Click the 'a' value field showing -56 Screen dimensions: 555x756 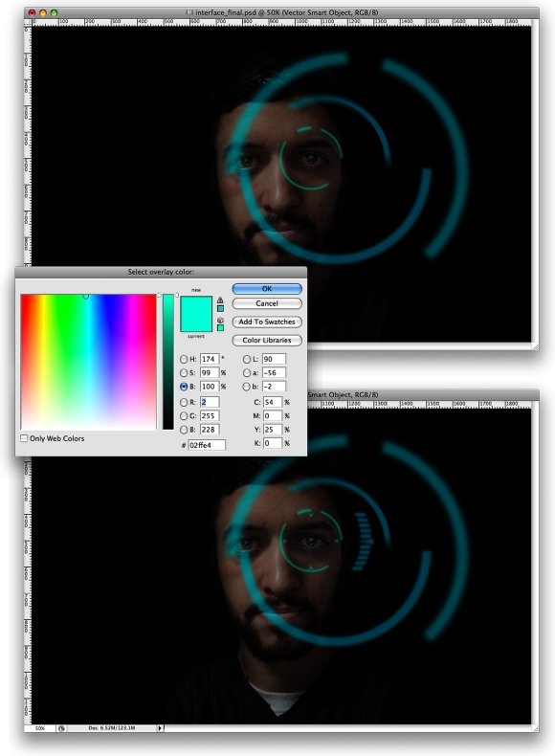pyautogui.click(x=274, y=372)
